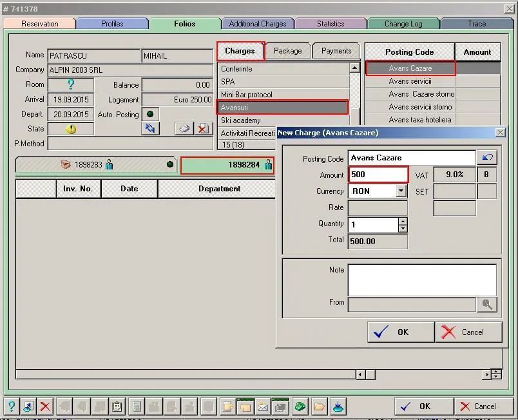Click into the Note text area
518x420 pixels.
422,280
